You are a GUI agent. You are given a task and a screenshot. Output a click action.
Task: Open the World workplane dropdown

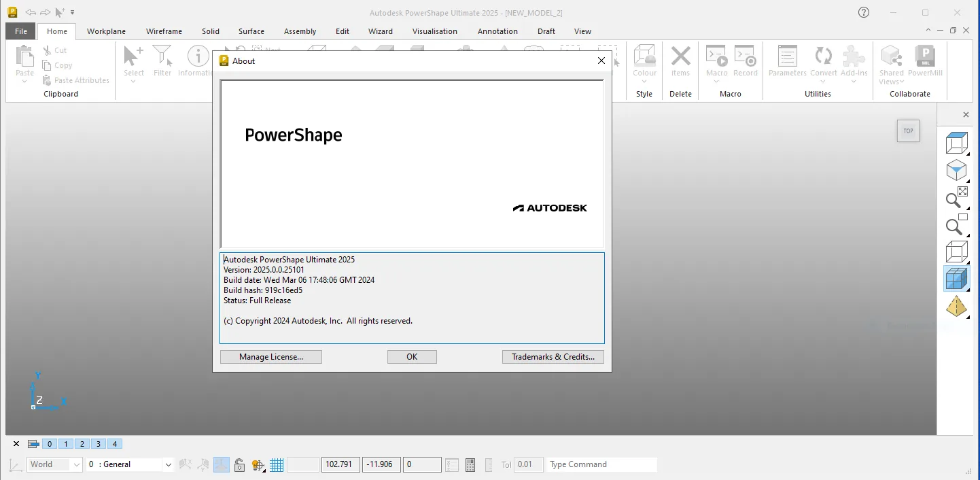[x=55, y=464]
